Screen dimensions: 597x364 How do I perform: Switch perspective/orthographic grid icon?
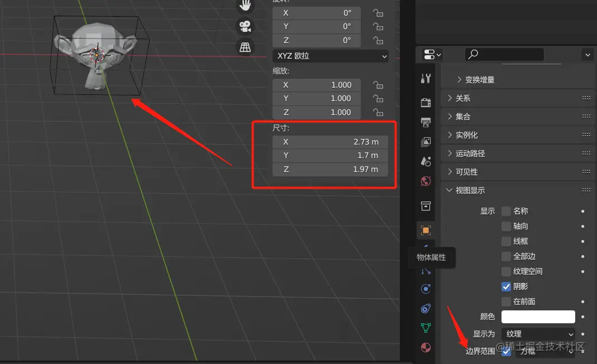[245, 47]
